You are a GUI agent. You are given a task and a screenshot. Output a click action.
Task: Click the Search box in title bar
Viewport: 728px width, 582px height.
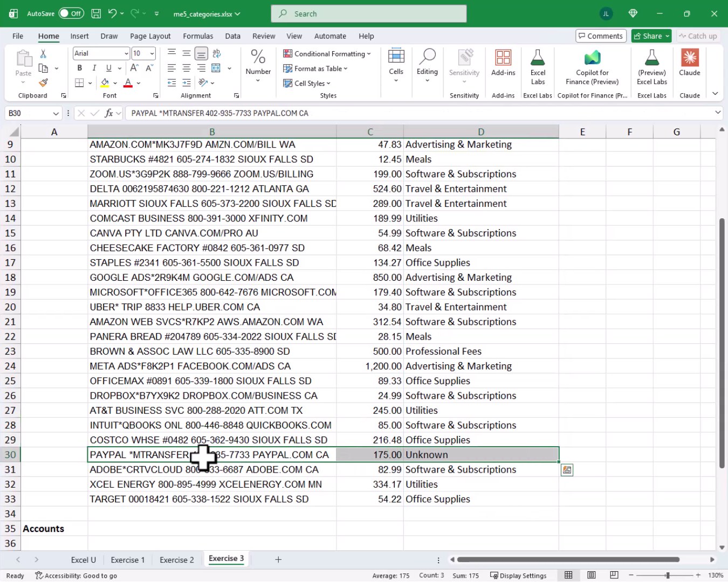point(369,13)
